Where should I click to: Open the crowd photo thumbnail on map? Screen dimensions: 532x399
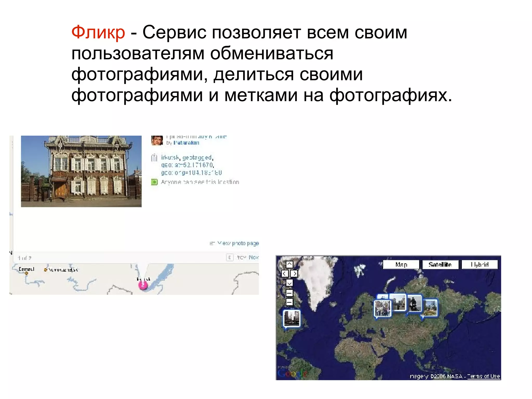point(382,308)
